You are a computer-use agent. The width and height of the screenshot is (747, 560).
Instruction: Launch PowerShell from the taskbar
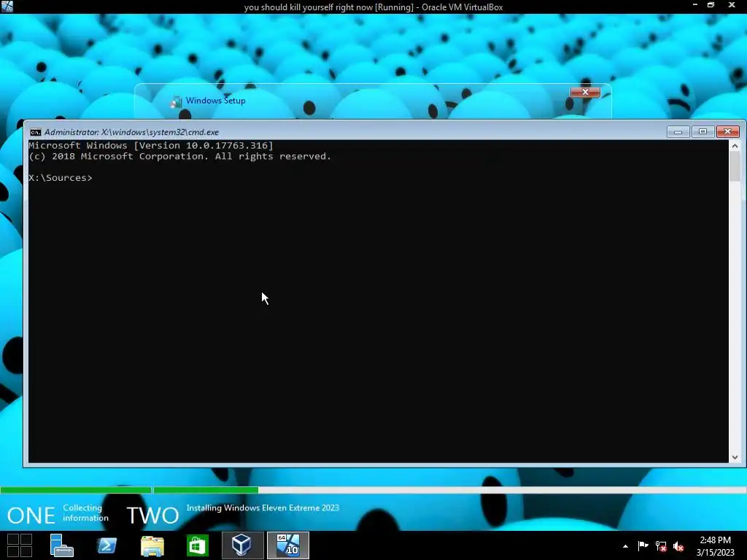pyautogui.click(x=107, y=545)
